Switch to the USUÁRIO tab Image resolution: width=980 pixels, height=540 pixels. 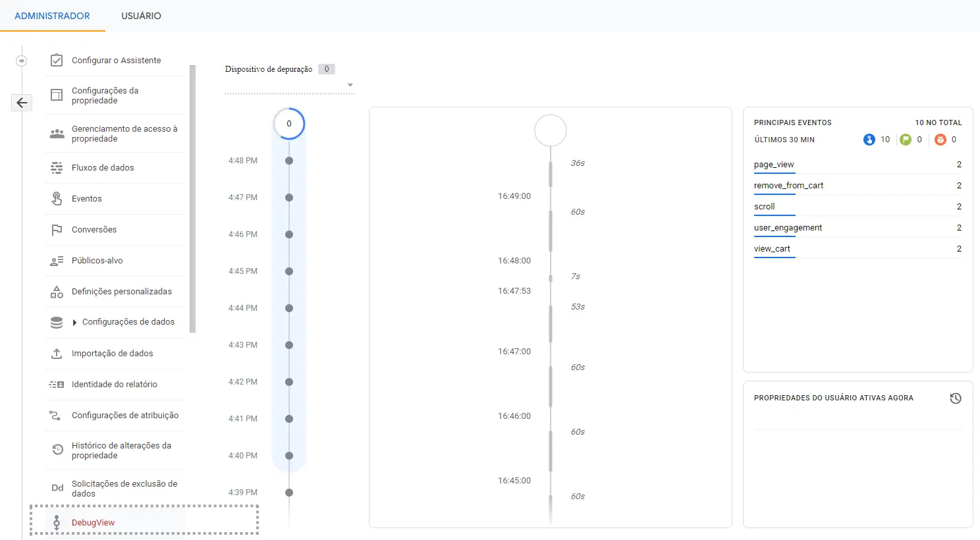pos(141,16)
